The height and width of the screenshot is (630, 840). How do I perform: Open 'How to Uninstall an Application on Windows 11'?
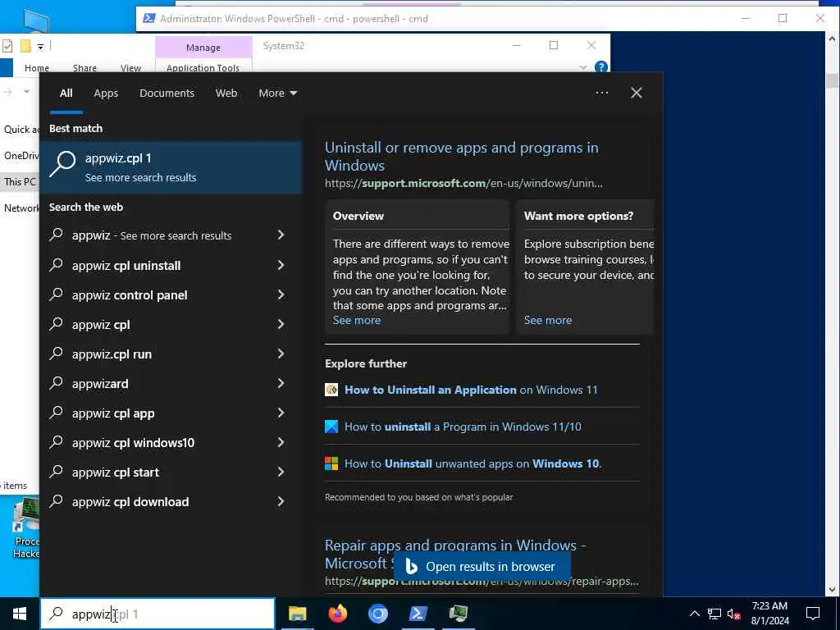[x=471, y=390]
